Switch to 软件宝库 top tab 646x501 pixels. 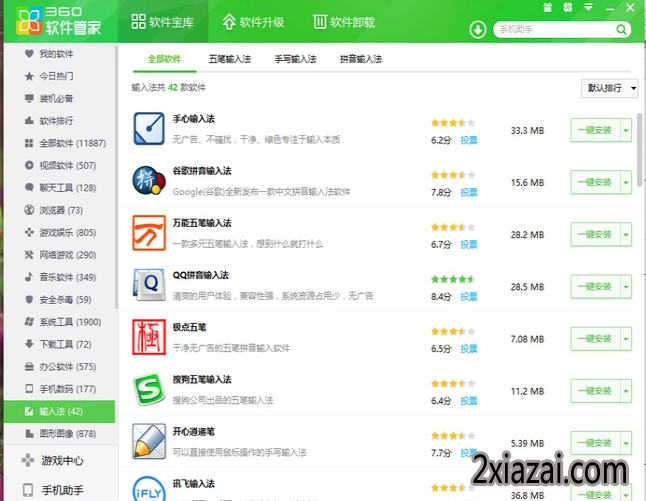point(163,21)
